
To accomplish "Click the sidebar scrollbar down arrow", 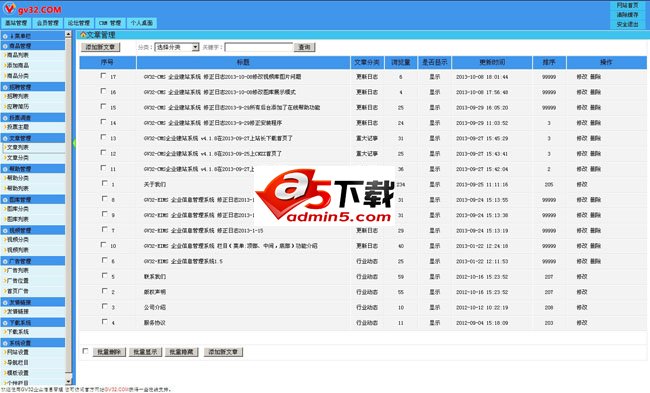I will [x=68, y=381].
